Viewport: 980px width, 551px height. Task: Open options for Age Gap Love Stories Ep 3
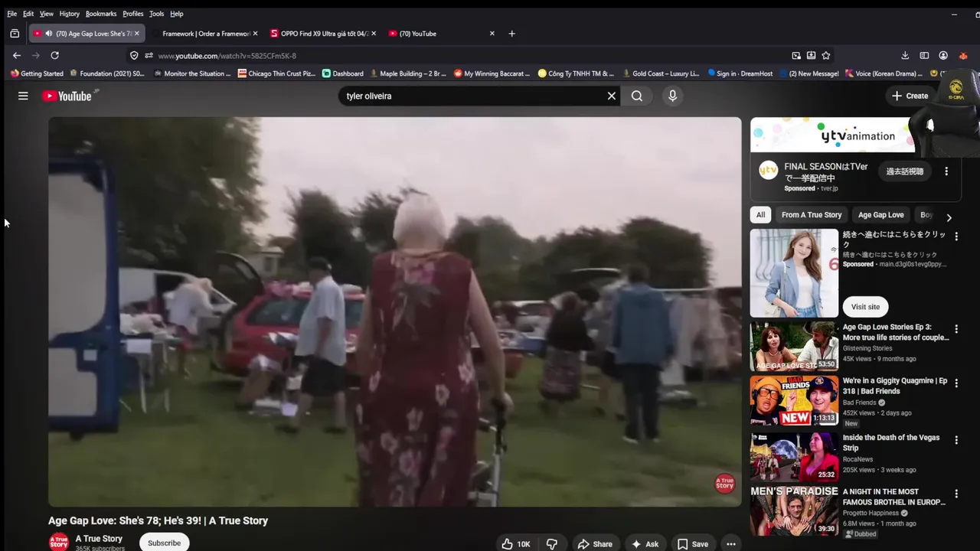click(x=956, y=329)
